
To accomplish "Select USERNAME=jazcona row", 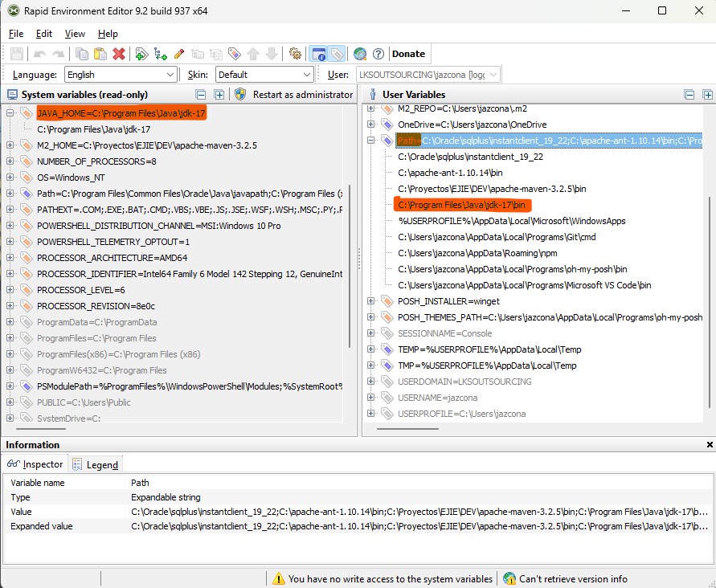I will (x=437, y=398).
